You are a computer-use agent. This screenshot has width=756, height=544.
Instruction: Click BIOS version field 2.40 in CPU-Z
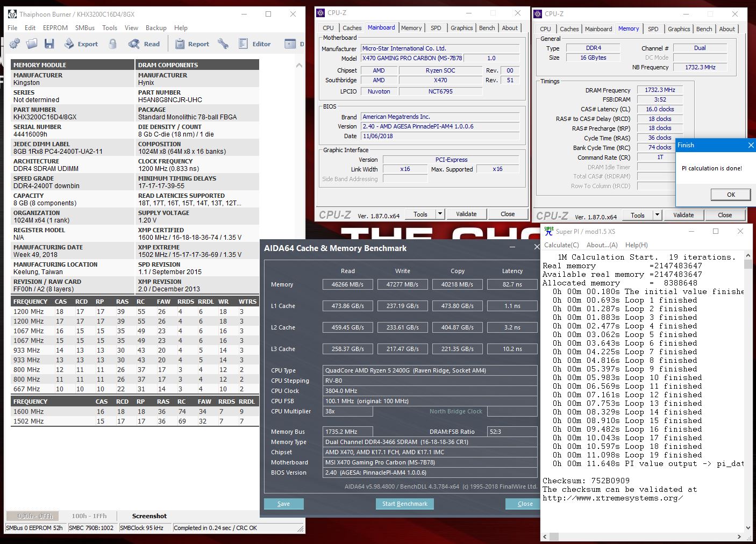click(x=440, y=126)
